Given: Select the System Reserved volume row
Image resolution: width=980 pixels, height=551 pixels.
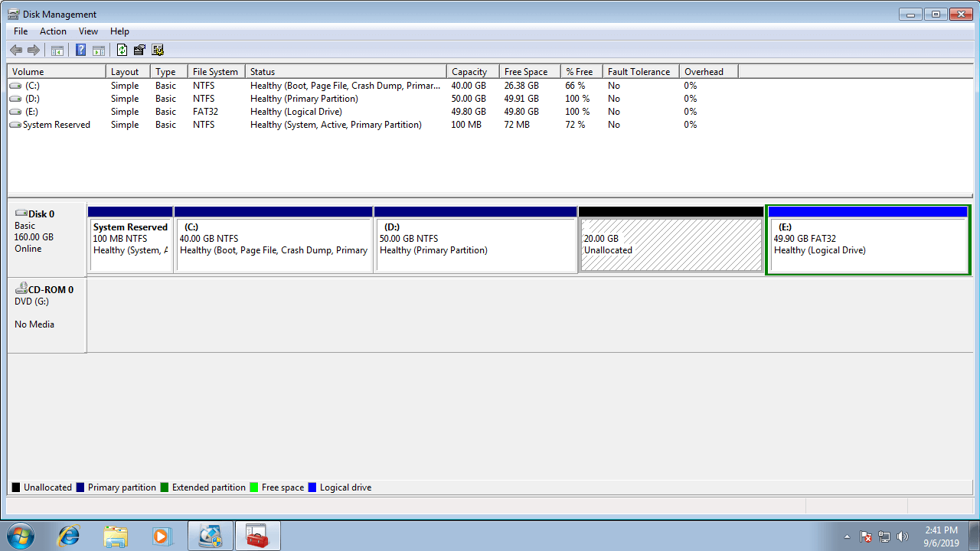Looking at the screenshot, I should [x=56, y=125].
